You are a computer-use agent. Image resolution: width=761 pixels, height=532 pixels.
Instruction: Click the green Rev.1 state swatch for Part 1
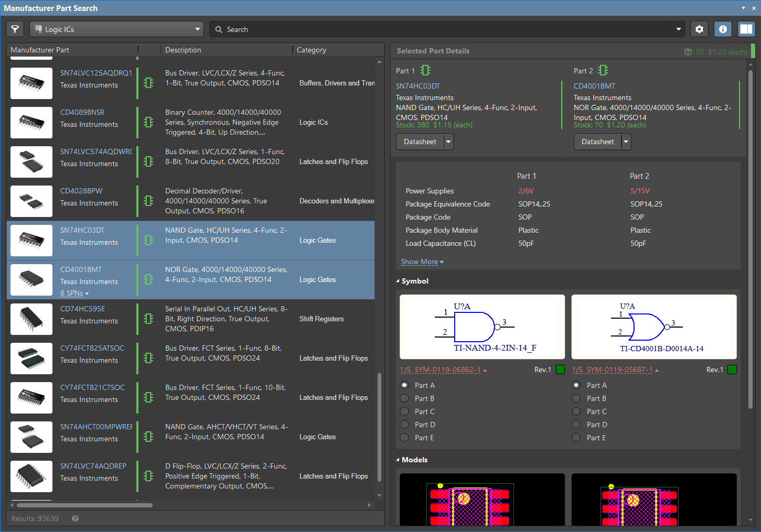(x=560, y=370)
